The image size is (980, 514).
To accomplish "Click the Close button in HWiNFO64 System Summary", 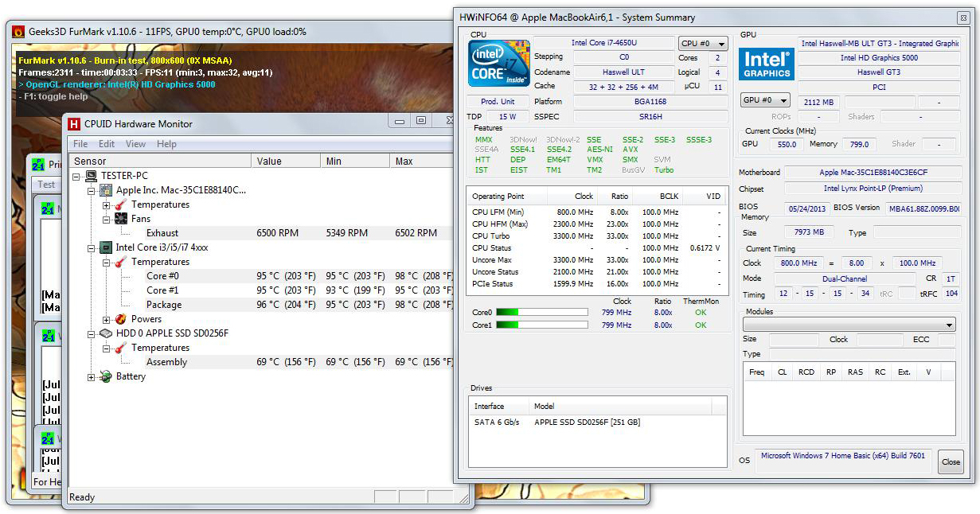I will coord(951,461).
